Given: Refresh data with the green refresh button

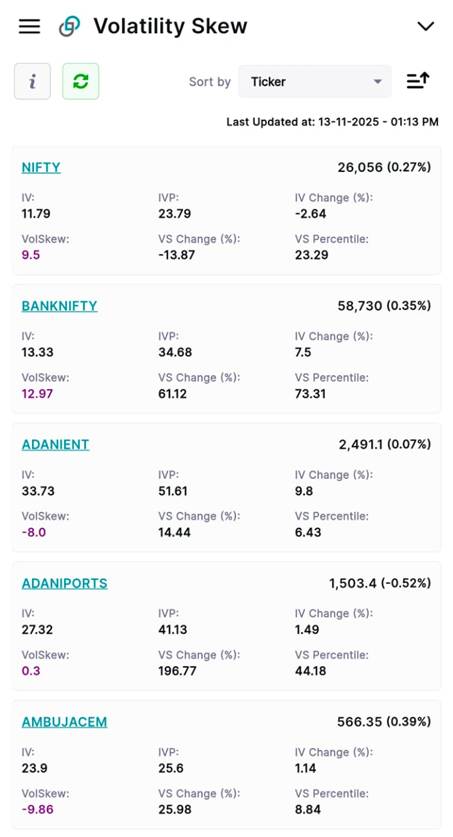Looking at the screenshot, I should pos(81,81).
